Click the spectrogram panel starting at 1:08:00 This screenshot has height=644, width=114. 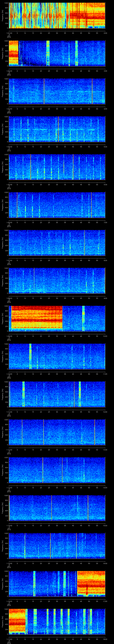pyautogui.click(x=57, y=280)
